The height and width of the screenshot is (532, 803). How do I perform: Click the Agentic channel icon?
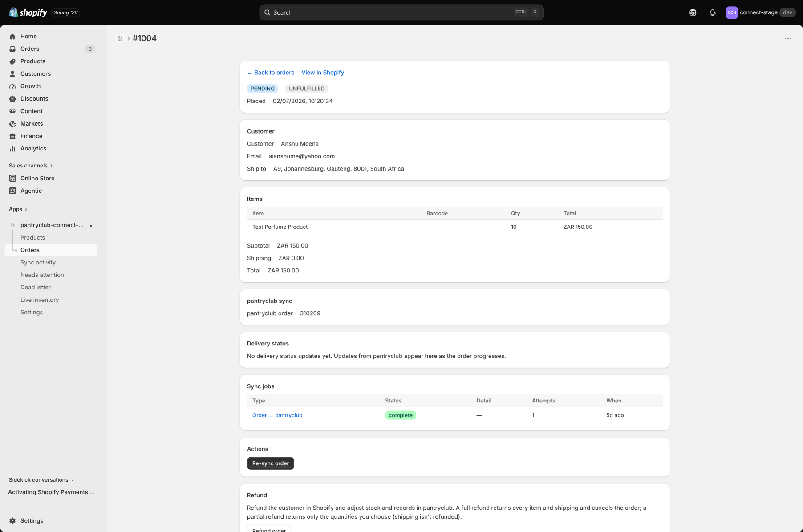[x=12, y=191]
